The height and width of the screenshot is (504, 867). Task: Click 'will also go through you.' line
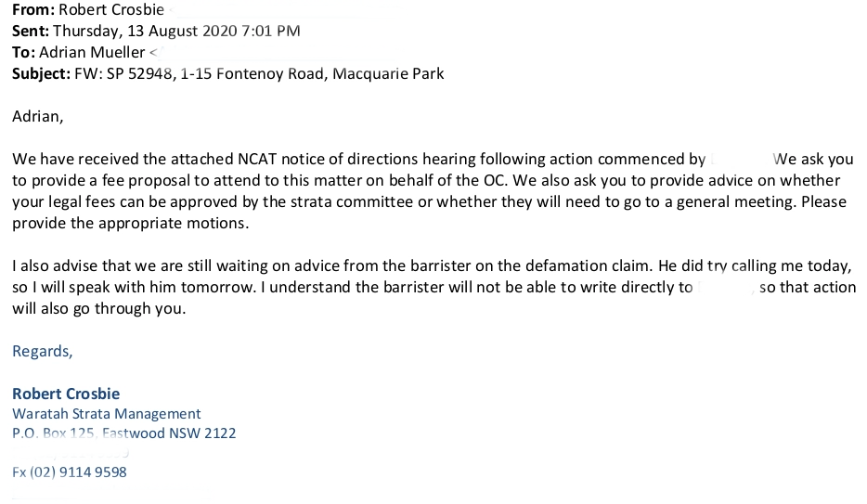point(99,308)
